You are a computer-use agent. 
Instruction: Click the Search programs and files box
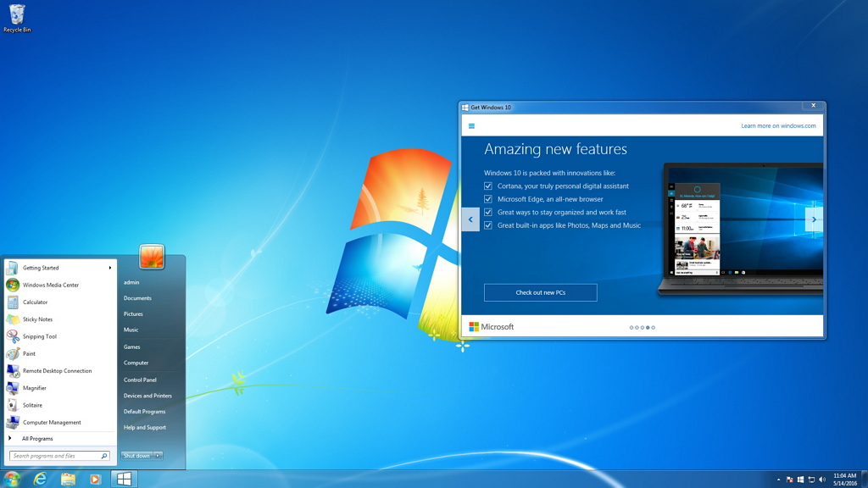click(56, 456)
